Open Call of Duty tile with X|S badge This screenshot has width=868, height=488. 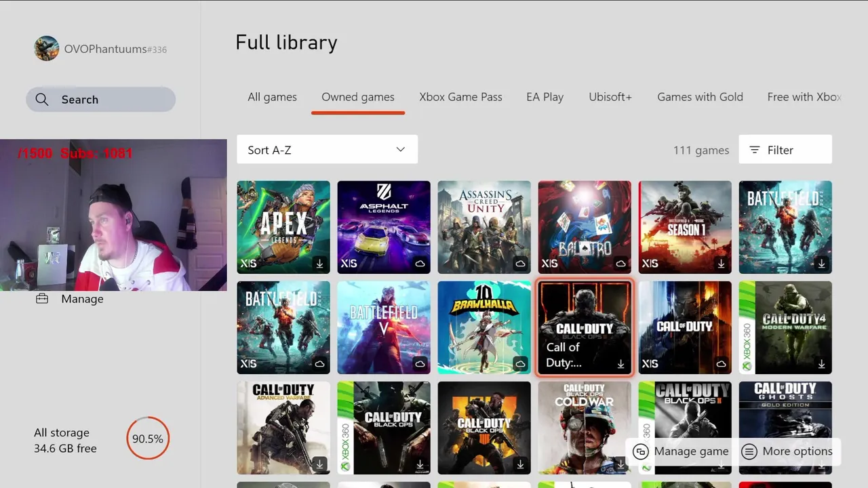click(685, 327)
